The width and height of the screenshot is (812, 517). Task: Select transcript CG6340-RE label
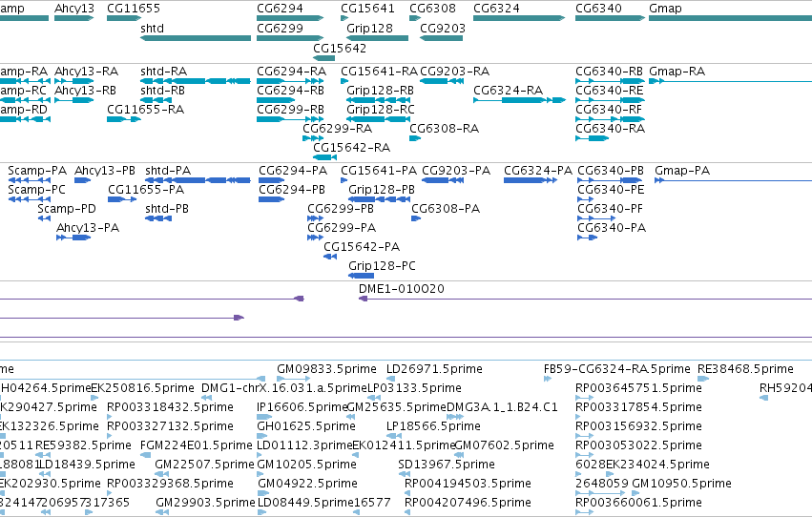pos(609,91)
